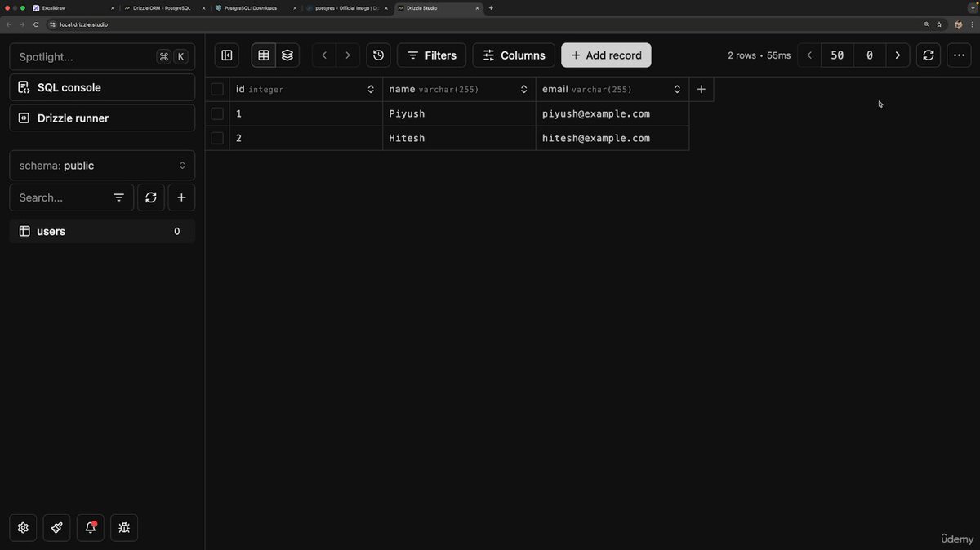Open SQL console
Image resolution: width=980 pixels, height=550 pixels.
pyautogui.click(x=102, y=87)
